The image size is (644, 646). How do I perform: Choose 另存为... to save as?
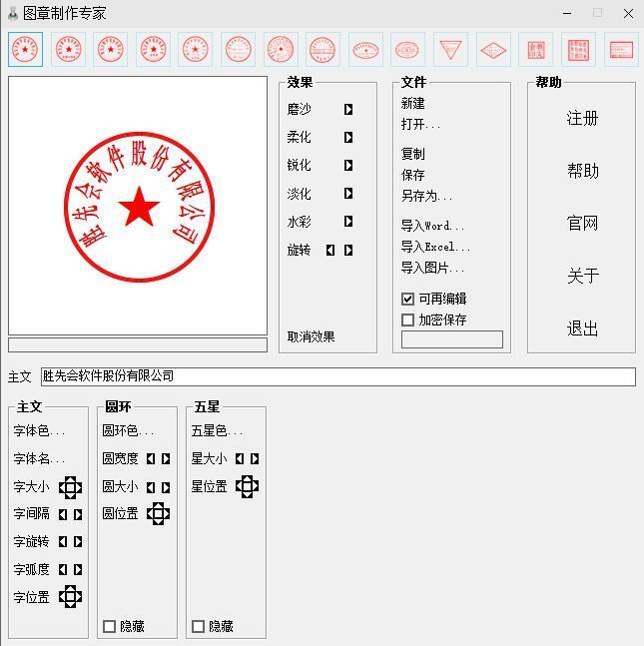pos(426,196)
